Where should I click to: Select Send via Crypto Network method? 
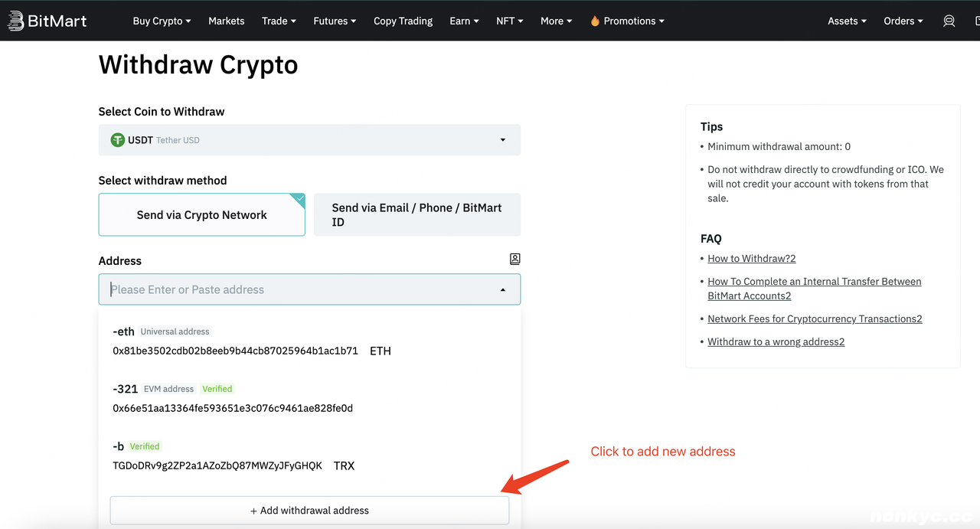[x=201, y=215]
